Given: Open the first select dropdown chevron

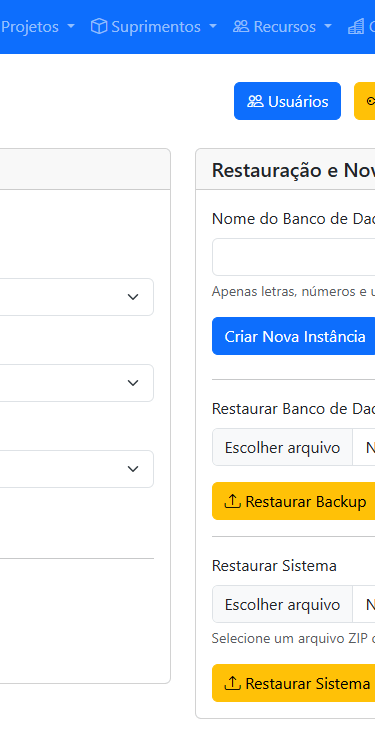Looking at the screenshot, I should (133, 297).
